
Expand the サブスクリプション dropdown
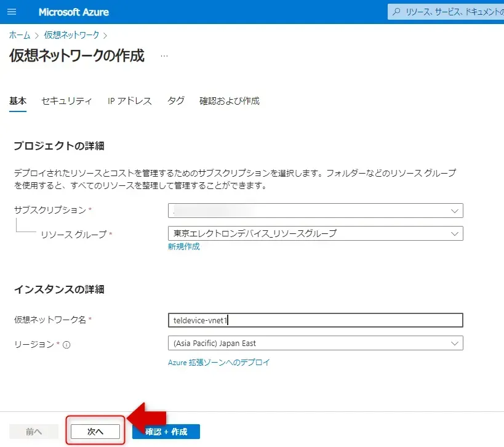[315, 211]
